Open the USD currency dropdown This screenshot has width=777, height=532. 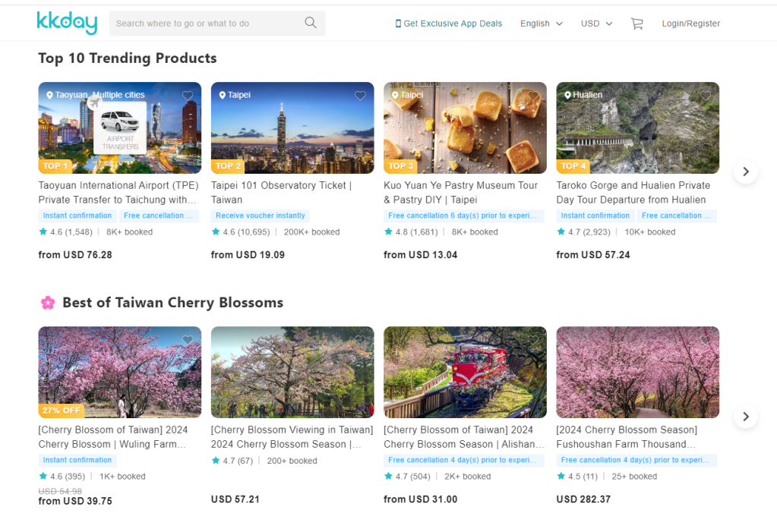[x=596, y=24]
